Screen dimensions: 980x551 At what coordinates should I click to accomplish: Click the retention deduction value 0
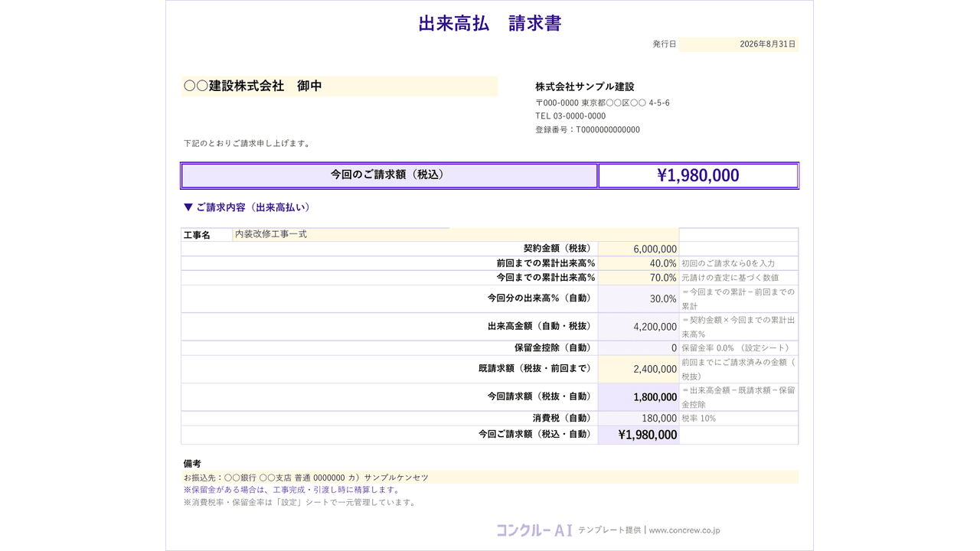(x=639, y=348)
